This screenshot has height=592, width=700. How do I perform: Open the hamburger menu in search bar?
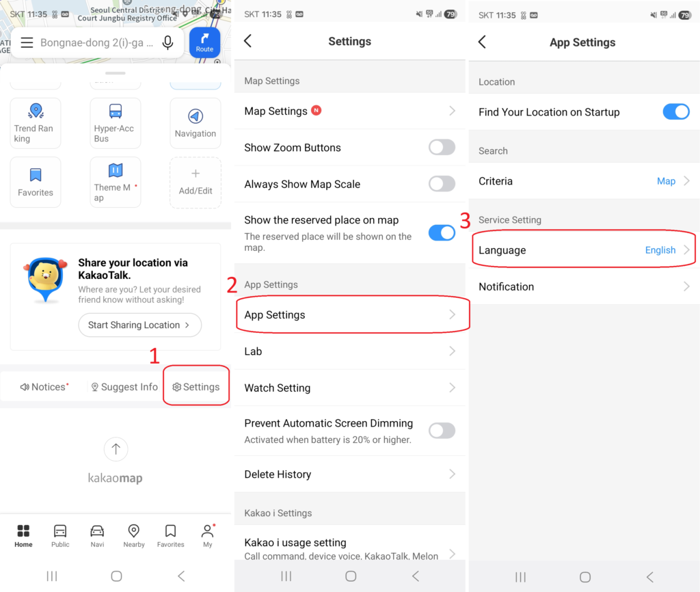(27, 43)
